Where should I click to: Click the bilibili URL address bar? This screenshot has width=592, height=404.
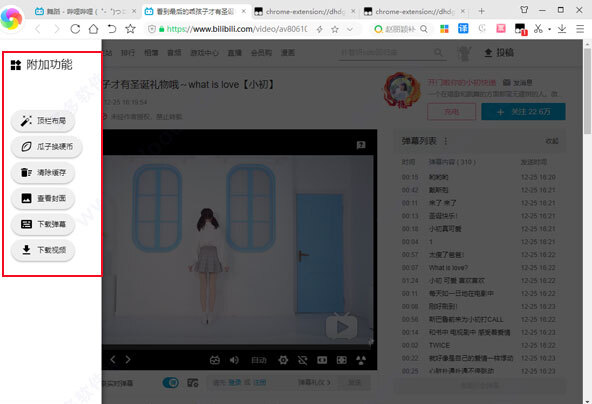coord(237,29)
